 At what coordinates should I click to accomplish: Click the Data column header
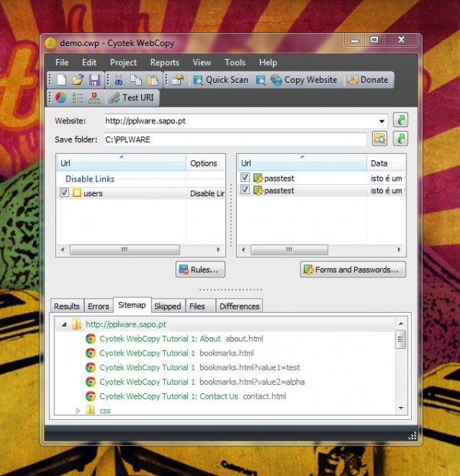[386, 163]
